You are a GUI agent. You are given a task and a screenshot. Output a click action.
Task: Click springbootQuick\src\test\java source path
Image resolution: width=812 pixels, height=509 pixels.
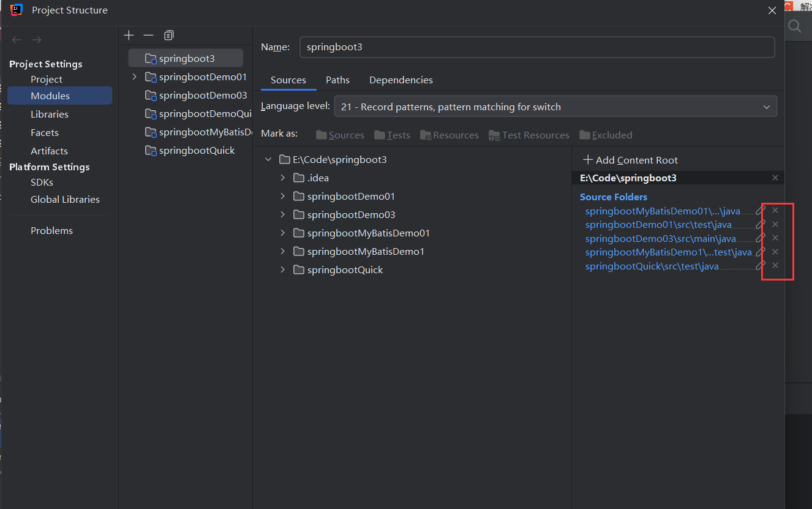pos(652,266)
